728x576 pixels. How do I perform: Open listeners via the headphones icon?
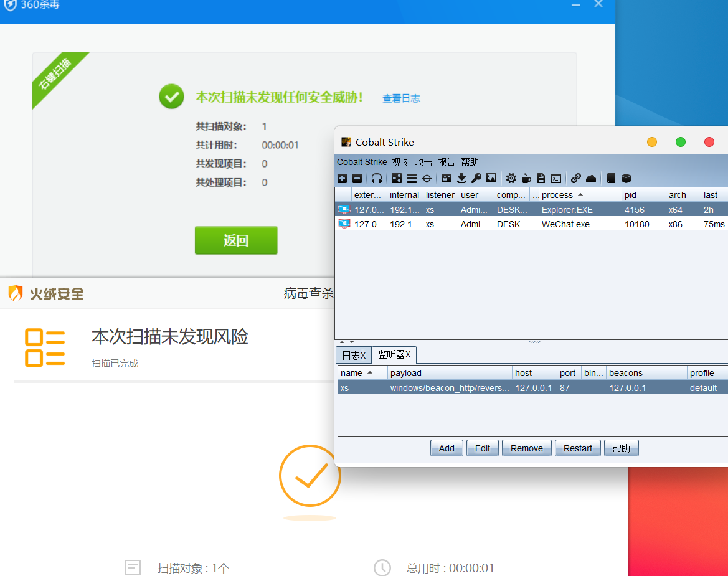point(377,178)
